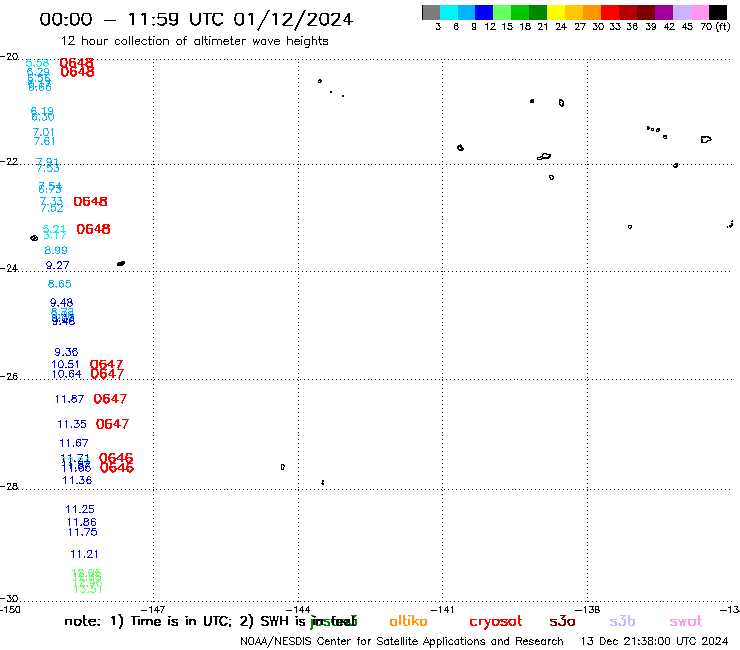
Task: Click the pink swatch in the color scale
Action: pyautogui.click(x=699, y=12)
